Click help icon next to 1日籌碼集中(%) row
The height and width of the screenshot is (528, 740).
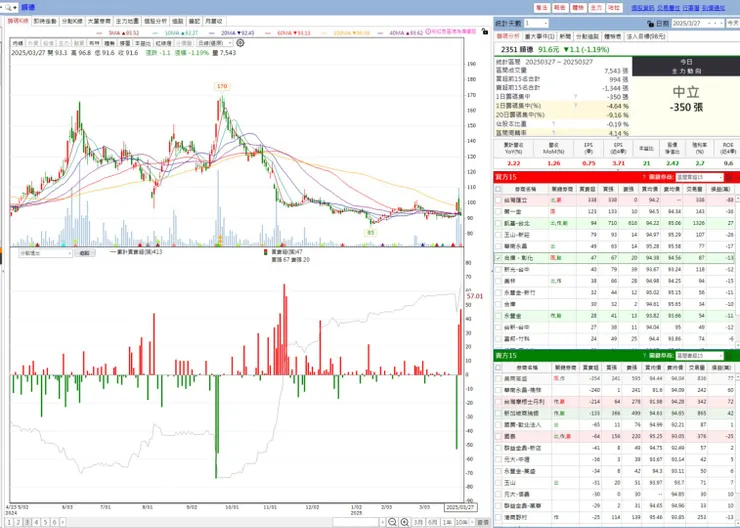575,106
